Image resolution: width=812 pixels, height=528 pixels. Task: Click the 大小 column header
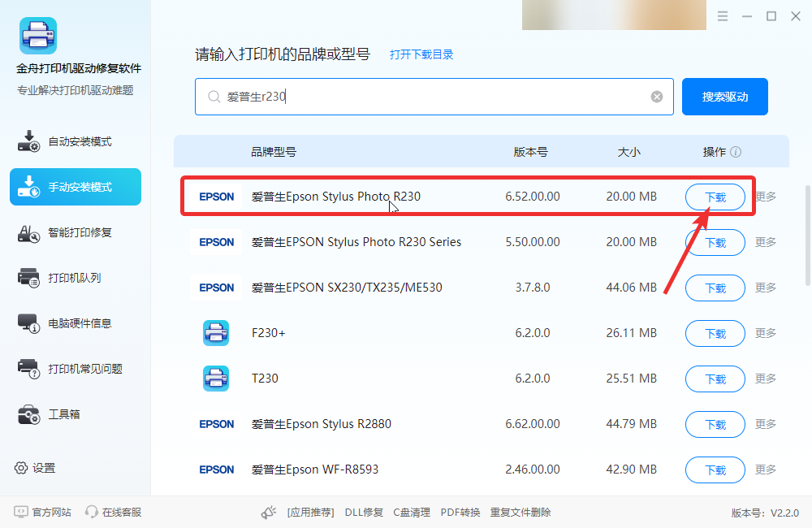click(x=628, y=152)
